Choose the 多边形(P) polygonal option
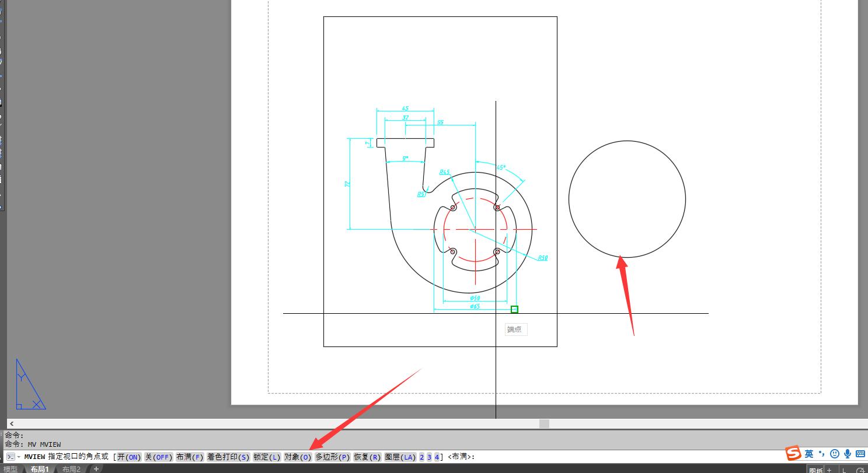The height and width of the screenshot is (473, 868). click(333, 457)
